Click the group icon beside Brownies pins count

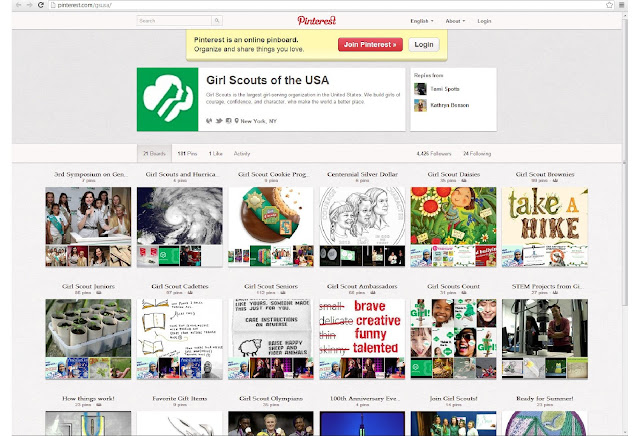[555, 180]
